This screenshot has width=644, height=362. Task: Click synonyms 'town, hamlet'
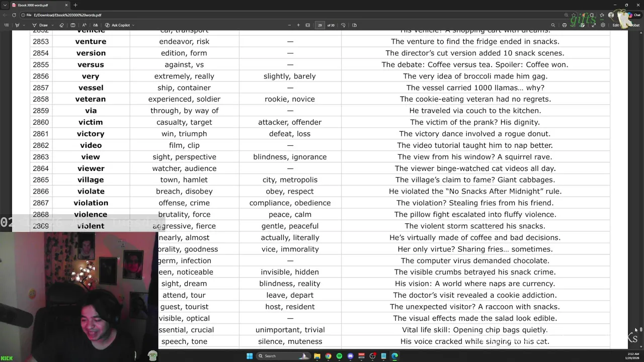click(x=184, y=179)
